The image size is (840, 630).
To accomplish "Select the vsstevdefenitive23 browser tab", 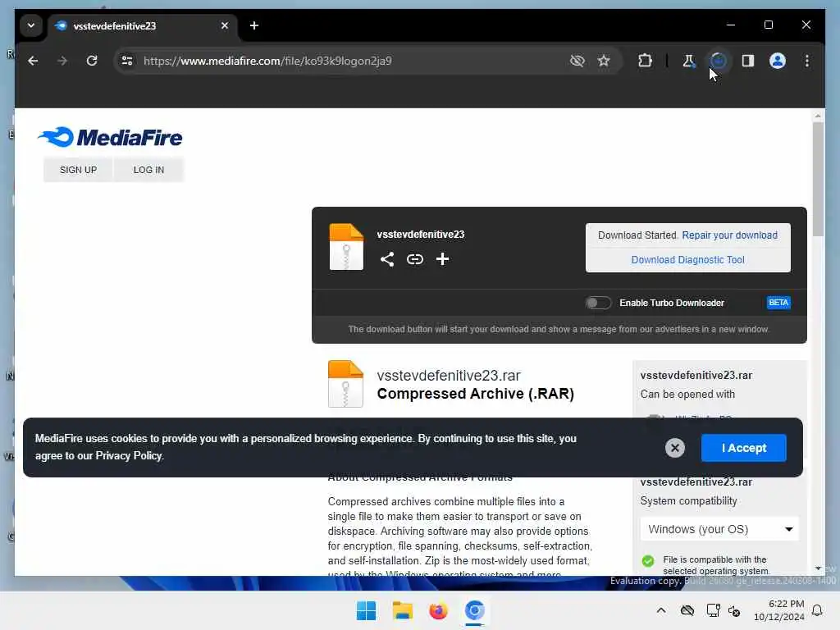I will coord(144,25).
